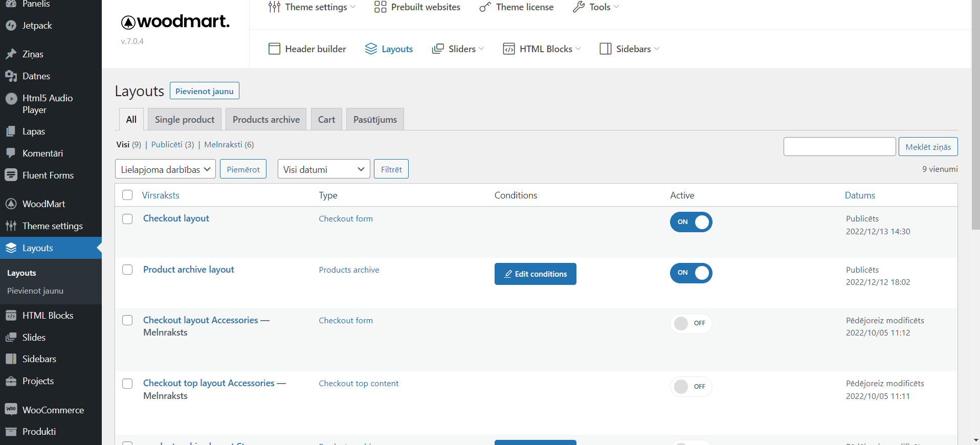Enable the Checkout top layout Accessories toggle
The image size is (980, 445).
(691, 387)
